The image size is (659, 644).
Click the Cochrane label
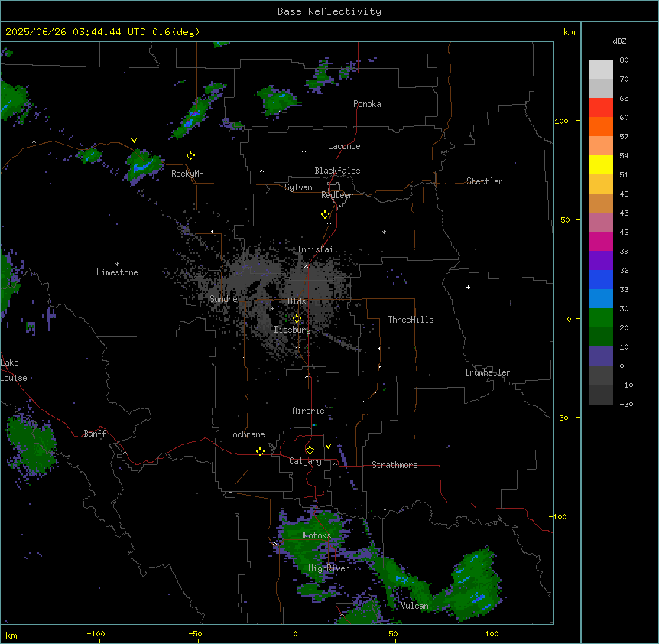pos(246,434)
